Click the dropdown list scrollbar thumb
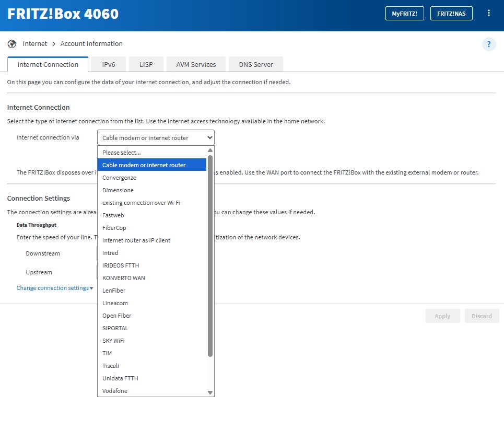 (210, 256)
